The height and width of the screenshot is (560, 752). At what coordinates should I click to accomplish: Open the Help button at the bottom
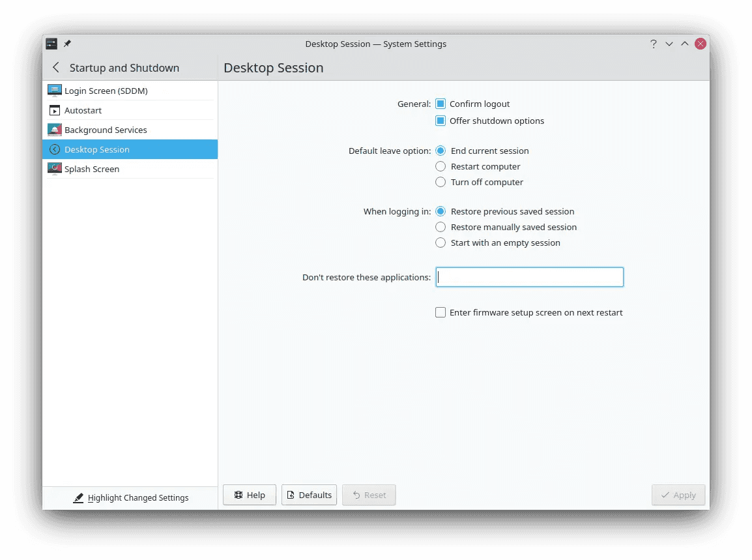[249, 495]
